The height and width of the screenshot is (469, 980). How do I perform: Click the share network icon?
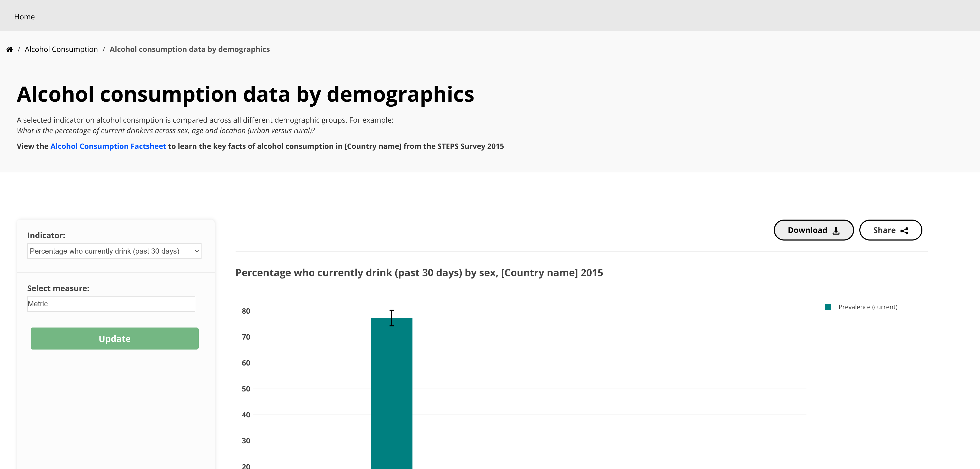[905, 231]
